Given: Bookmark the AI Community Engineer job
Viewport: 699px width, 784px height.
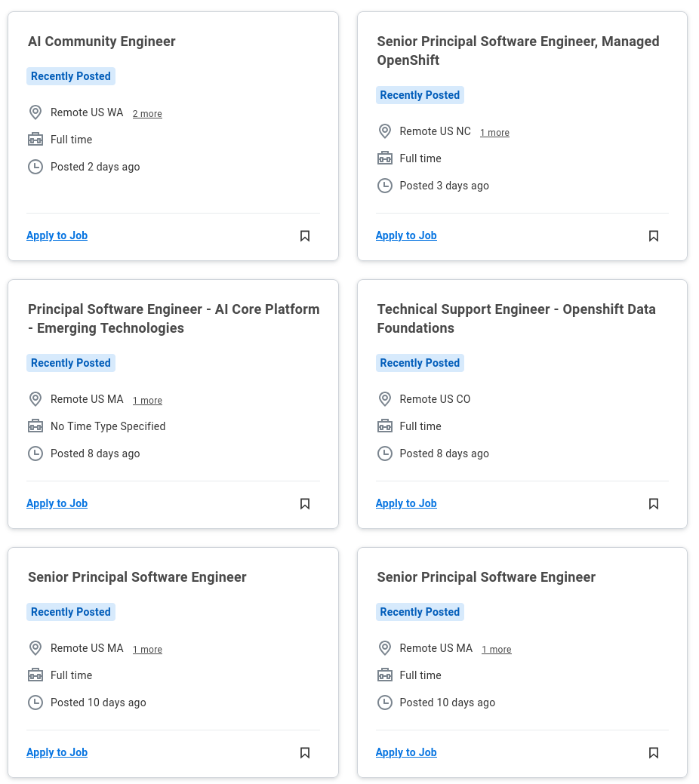Looking at the screenshot, I should pos(305,236).
